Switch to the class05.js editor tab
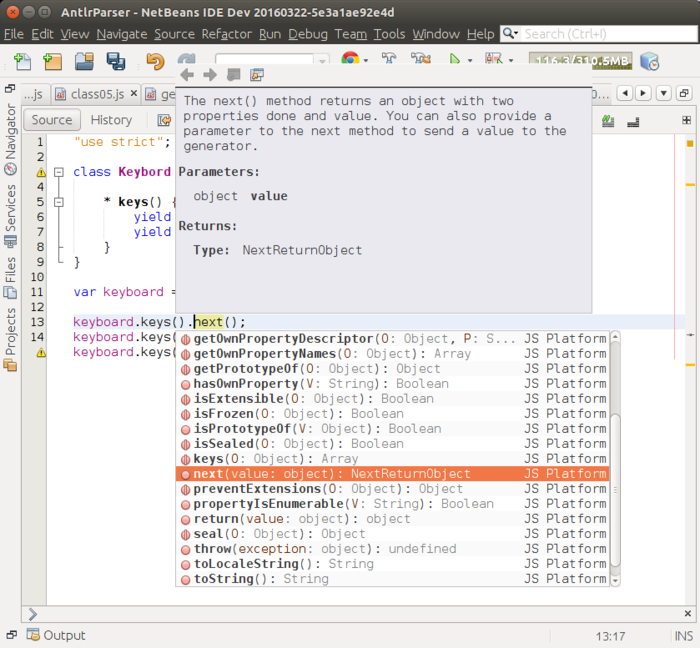700x648 pixels. coord(97,94)
